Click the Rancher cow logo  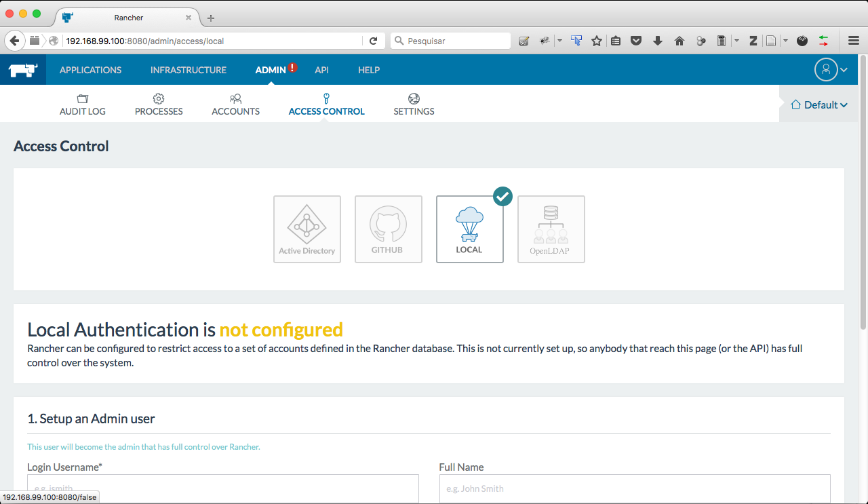tap(22, 70)
